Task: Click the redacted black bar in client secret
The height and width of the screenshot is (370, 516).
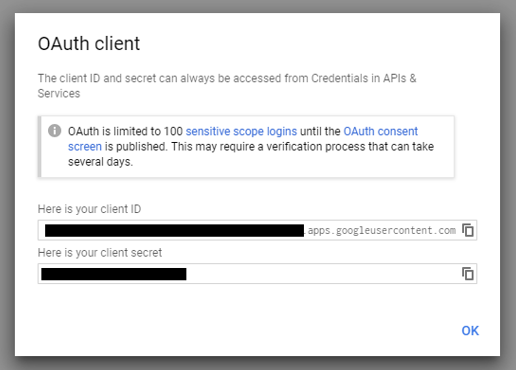Action: 114,274
